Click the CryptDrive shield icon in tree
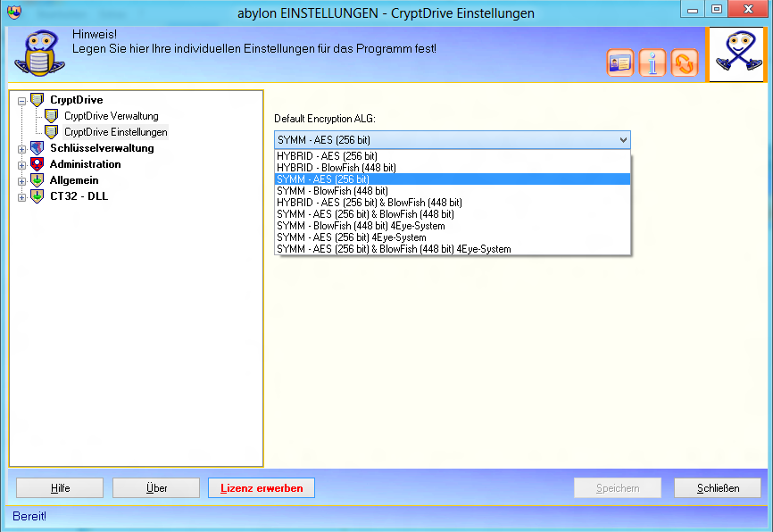The width and height of the screenshot is (773, 532). coord(37,100)
